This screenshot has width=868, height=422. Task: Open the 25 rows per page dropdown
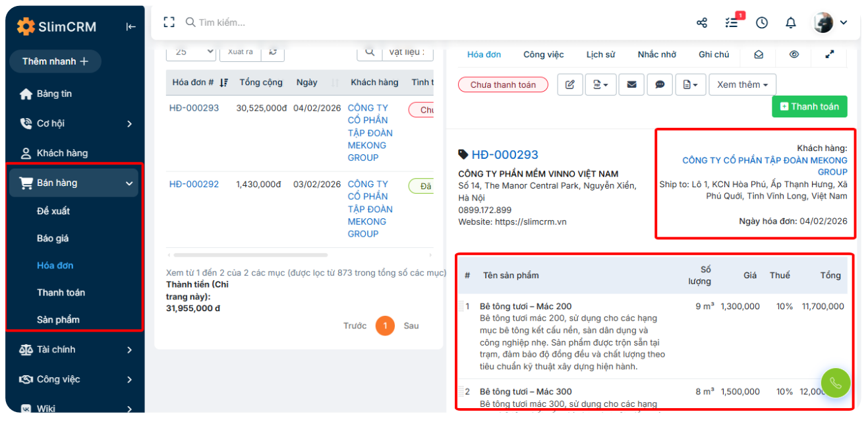coord(191,51)
